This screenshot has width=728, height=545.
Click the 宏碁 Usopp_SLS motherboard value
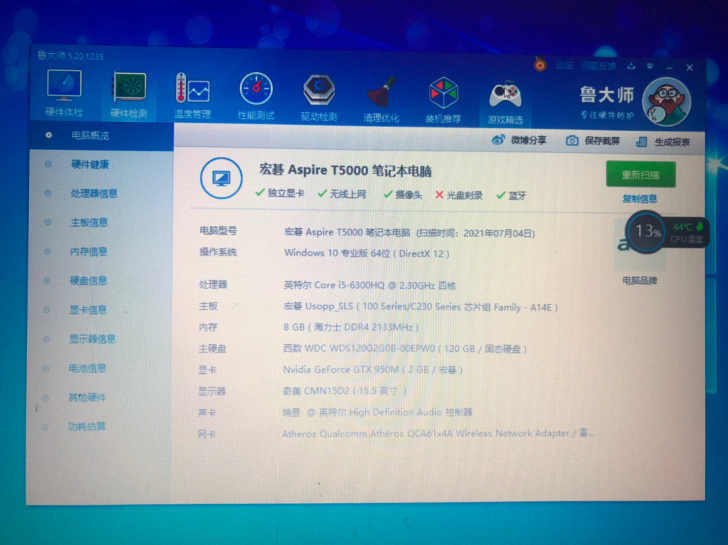coord(421,307)
